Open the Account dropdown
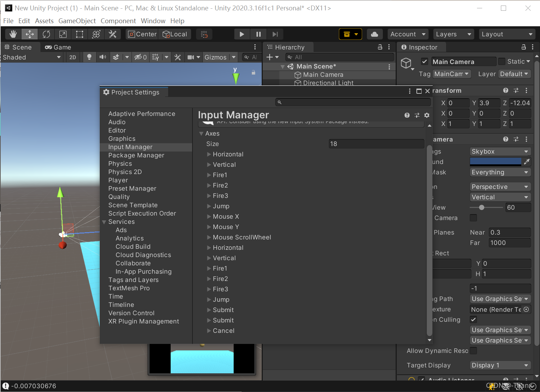Screen dimensions: 540x392 (408, 34)
